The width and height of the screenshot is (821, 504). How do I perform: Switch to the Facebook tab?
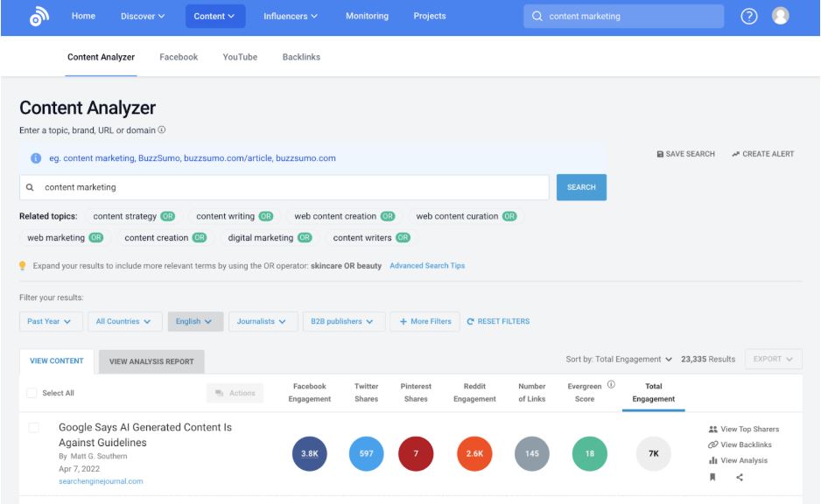click(x=179, y=57)
